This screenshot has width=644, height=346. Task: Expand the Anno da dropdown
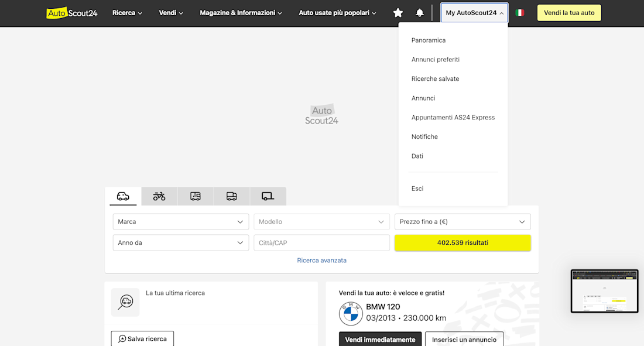click(x=180, y=242)
